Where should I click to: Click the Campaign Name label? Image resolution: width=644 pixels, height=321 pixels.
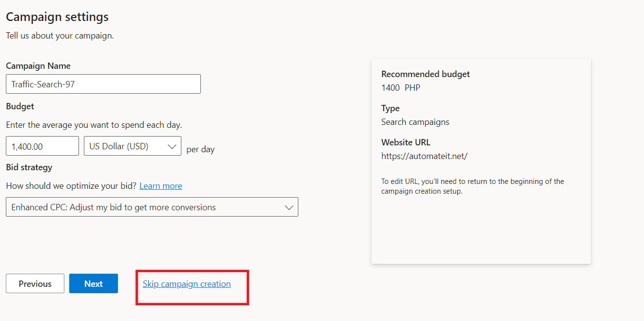point(38,66)
